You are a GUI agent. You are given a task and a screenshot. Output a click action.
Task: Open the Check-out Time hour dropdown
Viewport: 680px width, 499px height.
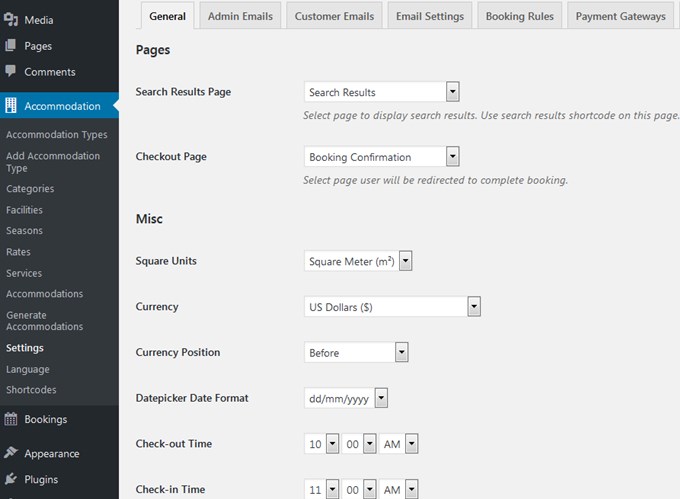pos(321,444)
